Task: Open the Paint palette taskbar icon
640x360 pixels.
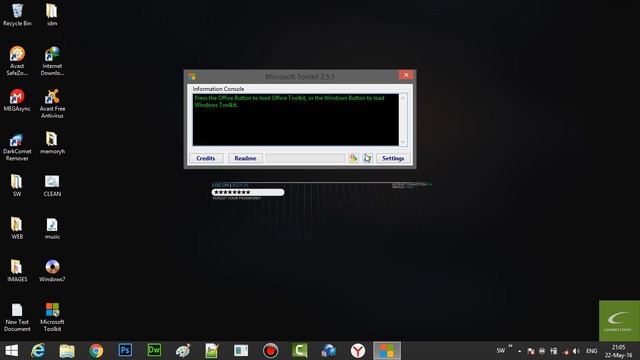Action: click(x=183, y=351)
